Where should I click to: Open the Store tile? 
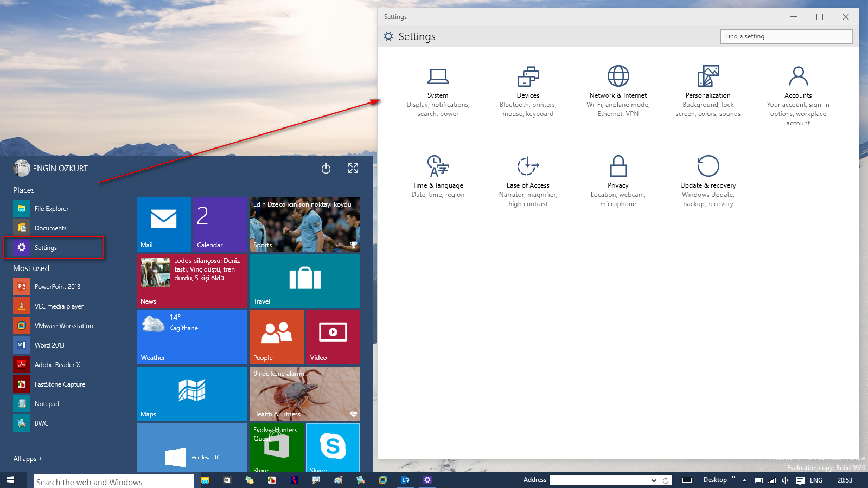tap(277, 447)
